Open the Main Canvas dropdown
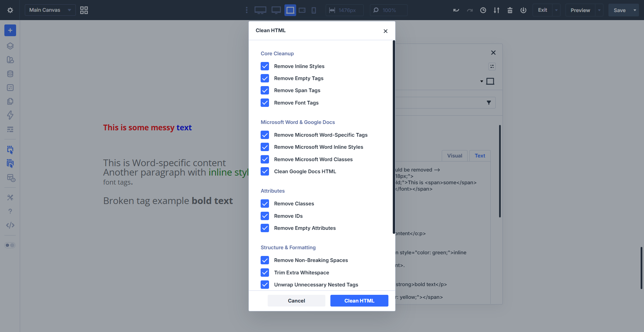Screen dimensions: 644x332 [x=50, y=10]
